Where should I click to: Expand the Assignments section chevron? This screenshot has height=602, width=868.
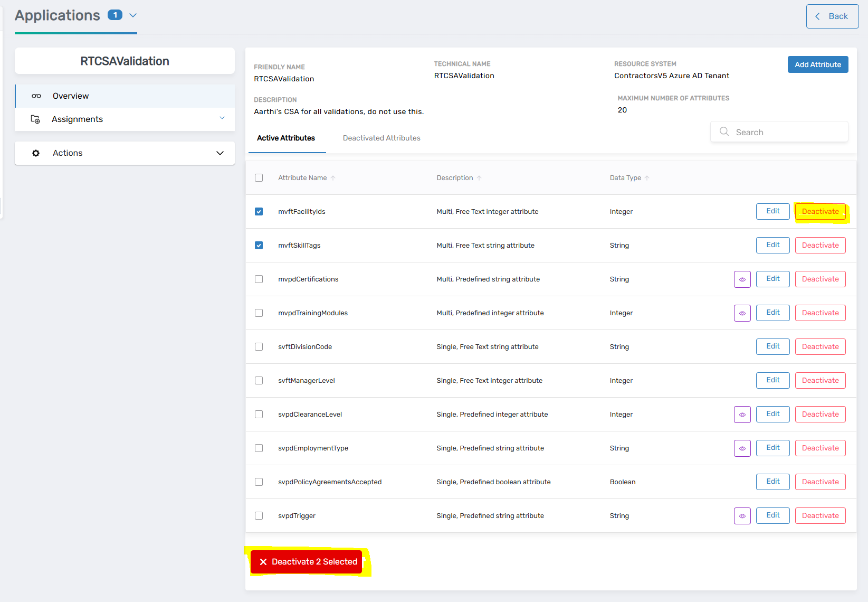point(222,118)
